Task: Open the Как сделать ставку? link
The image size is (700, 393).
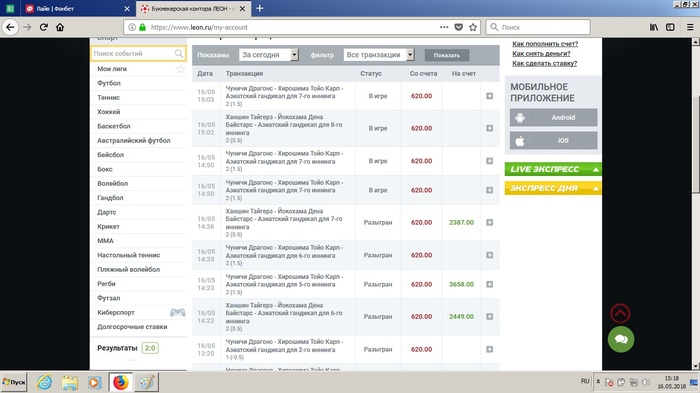Action: coord(544,63)
